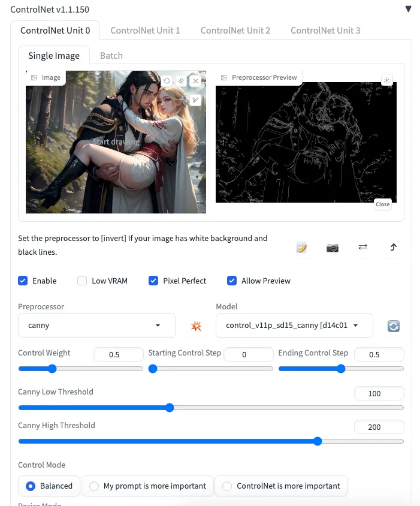Toggle the Allow Preview checkbox
The height and width of the screenshot is (506, 420).
[x=232, y=281]
